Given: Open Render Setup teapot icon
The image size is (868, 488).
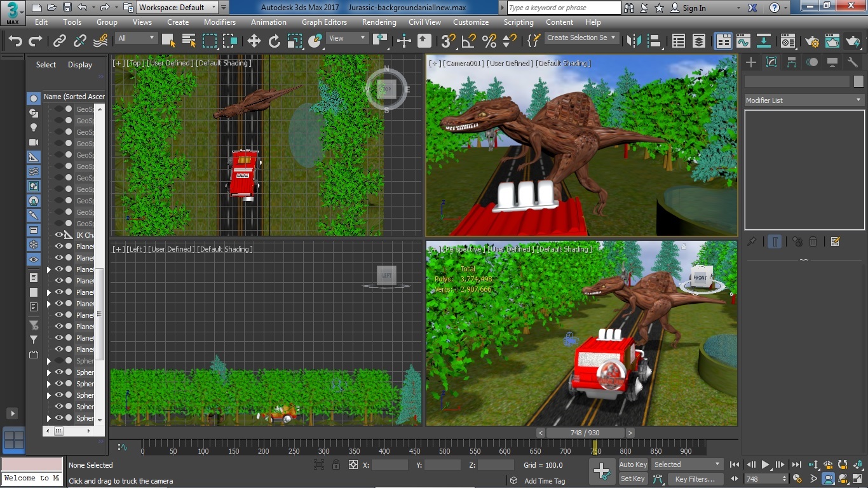Looking at the screenshot, I should pos(812,41).
